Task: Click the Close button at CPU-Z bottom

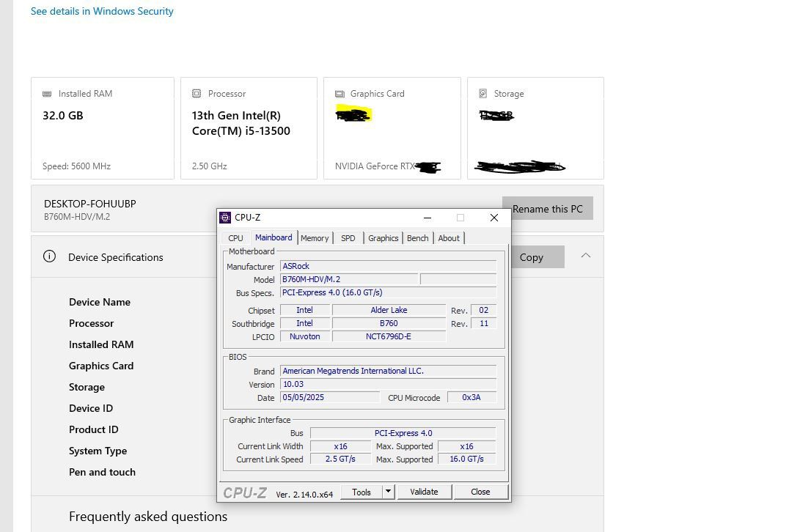Action: click(480, 492)
